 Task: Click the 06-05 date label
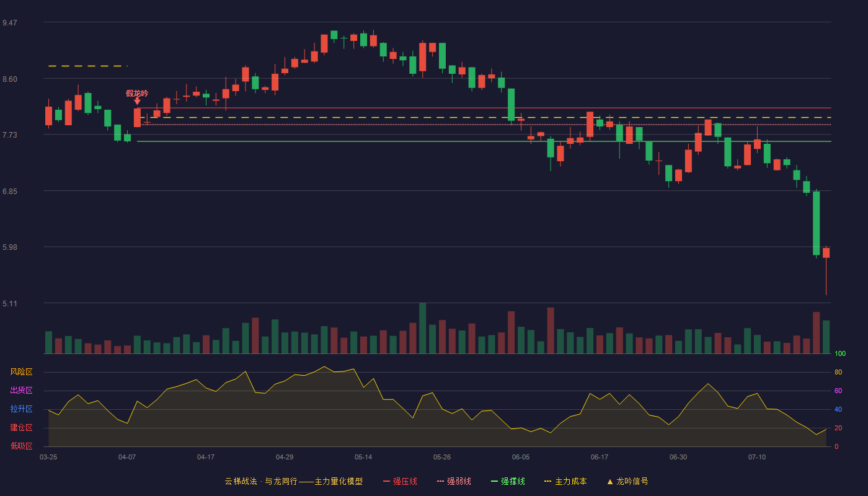(521, 457)
